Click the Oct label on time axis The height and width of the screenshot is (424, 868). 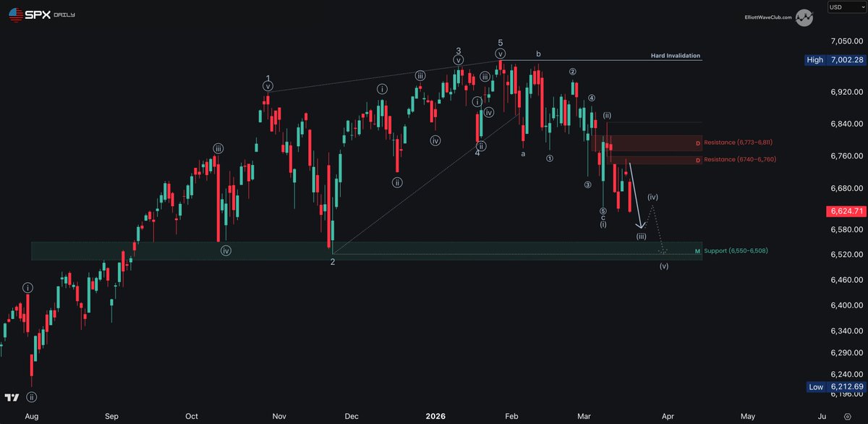tap(192, 417)
